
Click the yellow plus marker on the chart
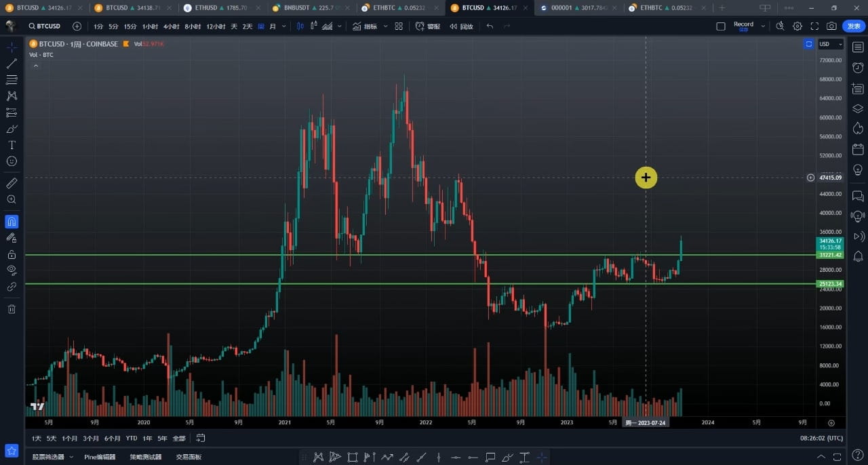pos(646,177)
